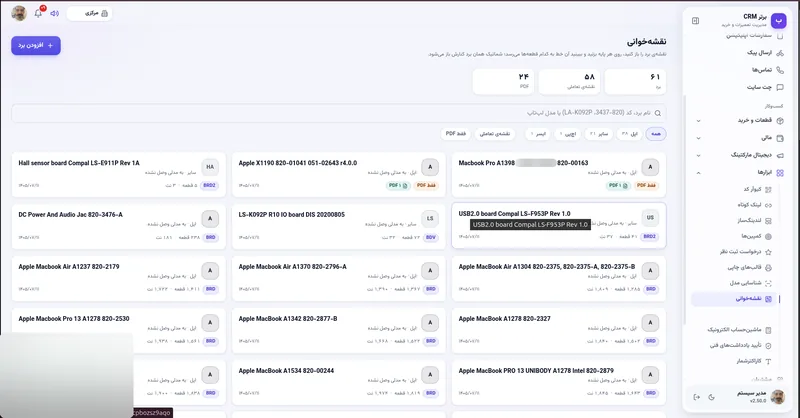The width and height of the screenshot is (800, 418).
Task: Open کیوآر کد QR code tool
Action: pyautogui.click(x=757, y=189)
